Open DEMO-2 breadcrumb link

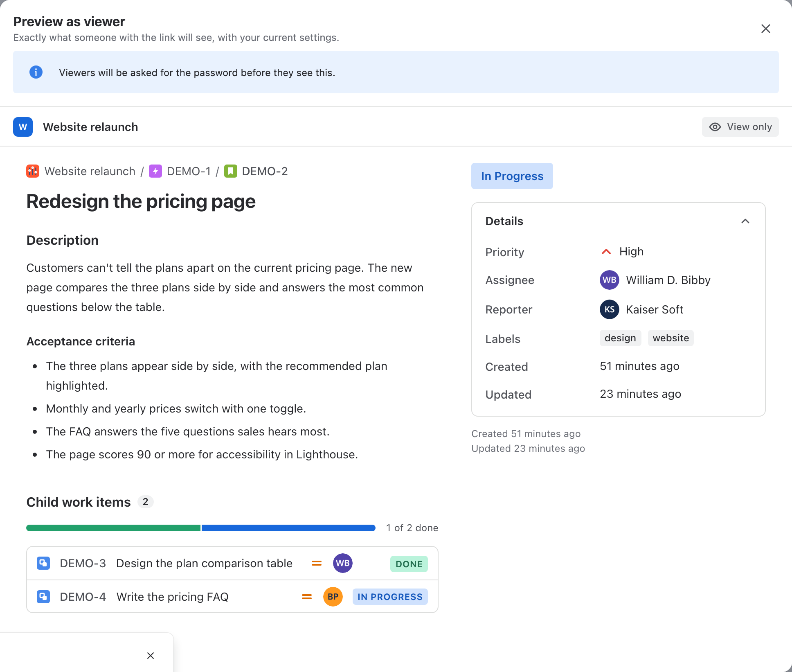coord(265,171)
